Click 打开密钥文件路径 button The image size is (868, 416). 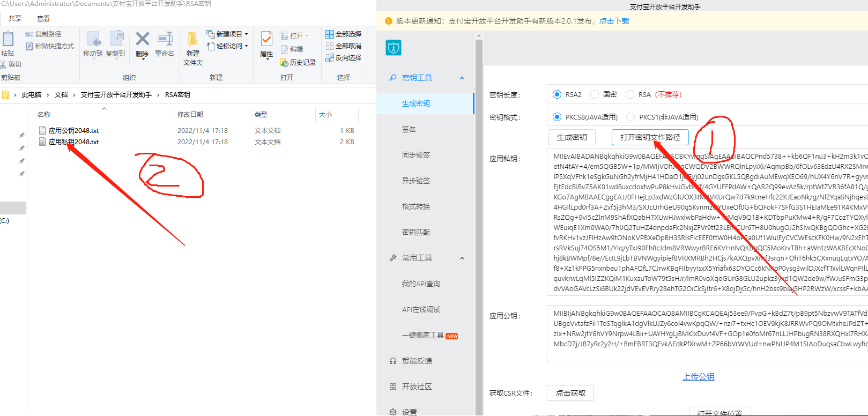click(650, 137)
